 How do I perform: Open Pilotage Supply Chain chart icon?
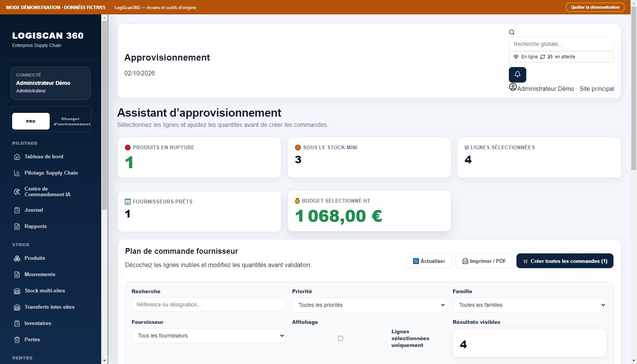coord(17,173)
